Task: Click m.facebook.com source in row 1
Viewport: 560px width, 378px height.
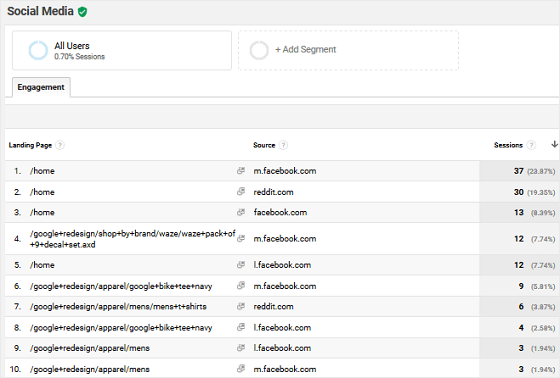Action: click(285, 171)
